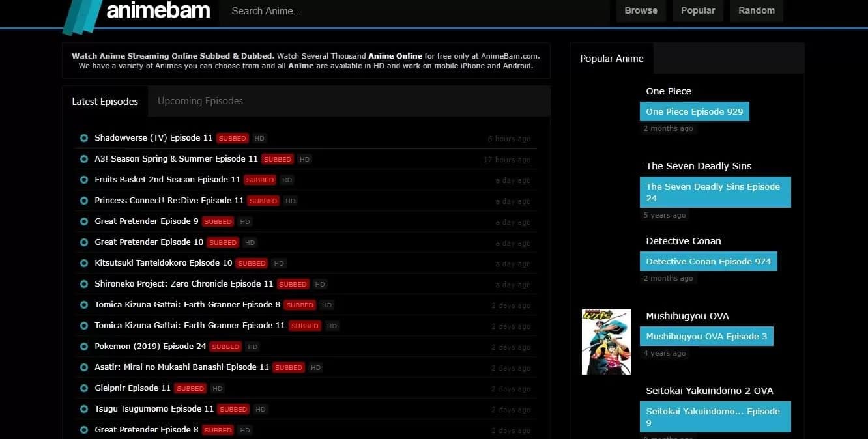
Task: Click the bullet icon beside Great Pretender Episode 9
Action: click(x=84, y=221)
